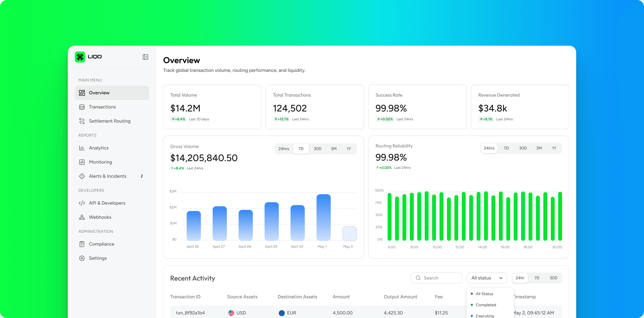Screen dimensions: 644x318
Task: Click the Alerts & Incidents warning icon
Action: (82, 176)
